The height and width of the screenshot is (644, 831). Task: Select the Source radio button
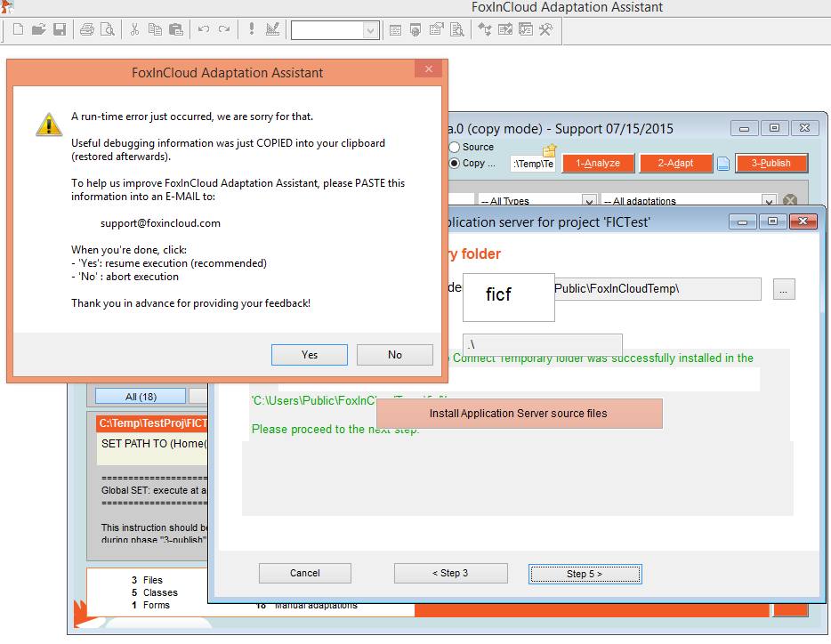[455, 148]
